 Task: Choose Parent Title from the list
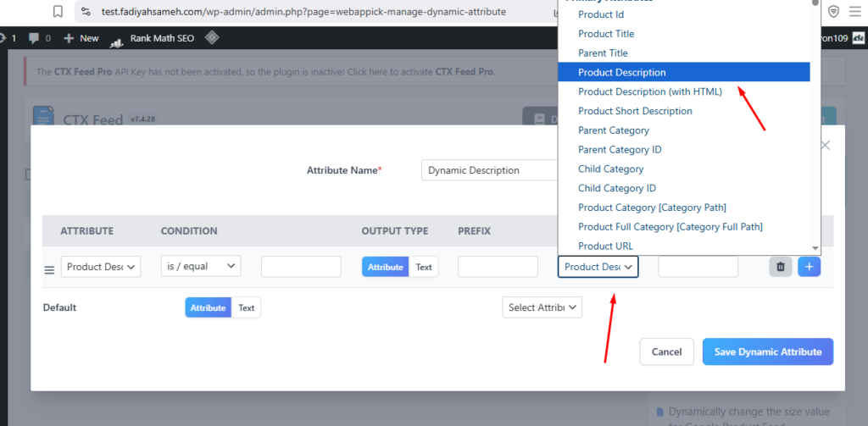684,53
